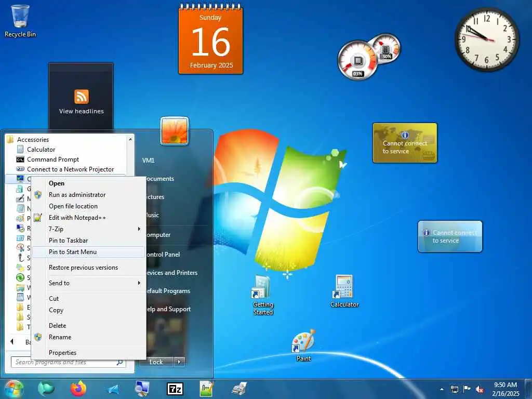
Task: Open Notepad++ from the taskbar
Action: point(206,389)
